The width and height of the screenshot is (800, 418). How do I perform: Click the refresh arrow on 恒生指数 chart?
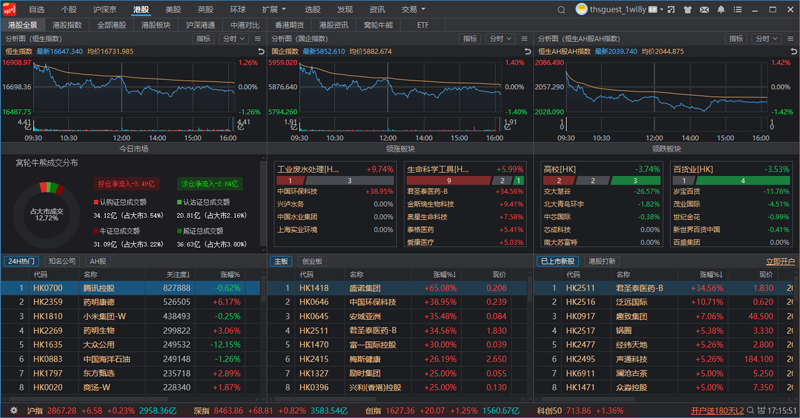point(261,52)
